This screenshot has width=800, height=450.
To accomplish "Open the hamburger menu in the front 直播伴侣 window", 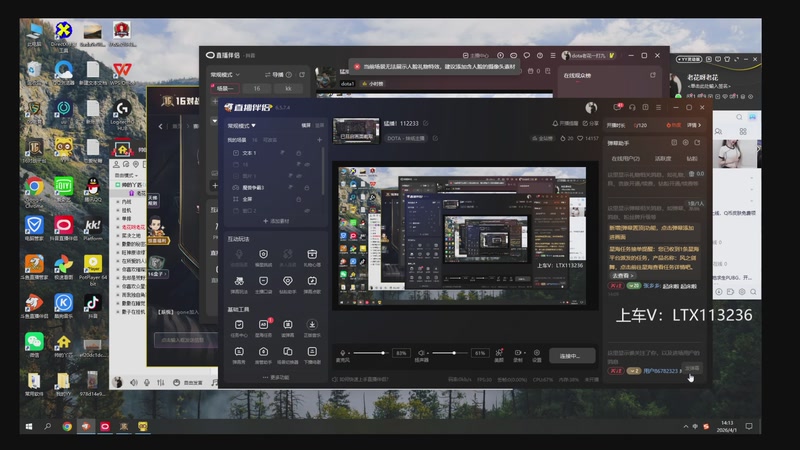I will 659,107.
